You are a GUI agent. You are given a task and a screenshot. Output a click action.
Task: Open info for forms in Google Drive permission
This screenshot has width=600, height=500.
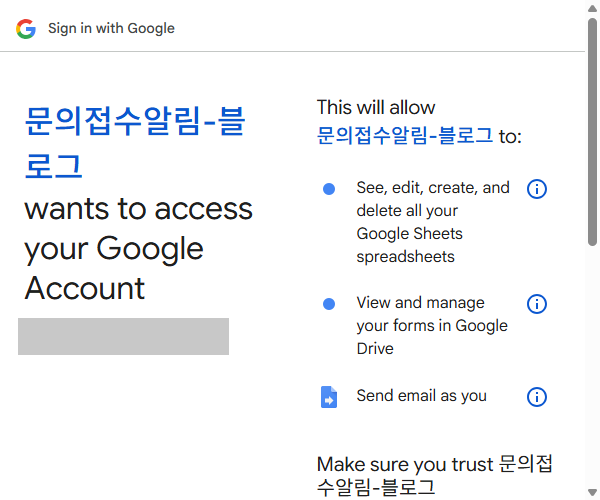pyautogui.click(x=536, y=304)
